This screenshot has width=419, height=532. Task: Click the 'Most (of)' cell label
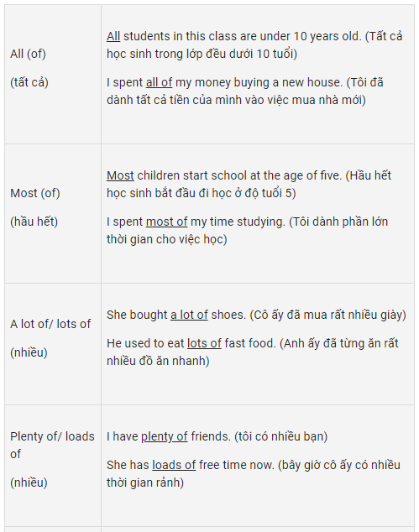coord(35,193)
